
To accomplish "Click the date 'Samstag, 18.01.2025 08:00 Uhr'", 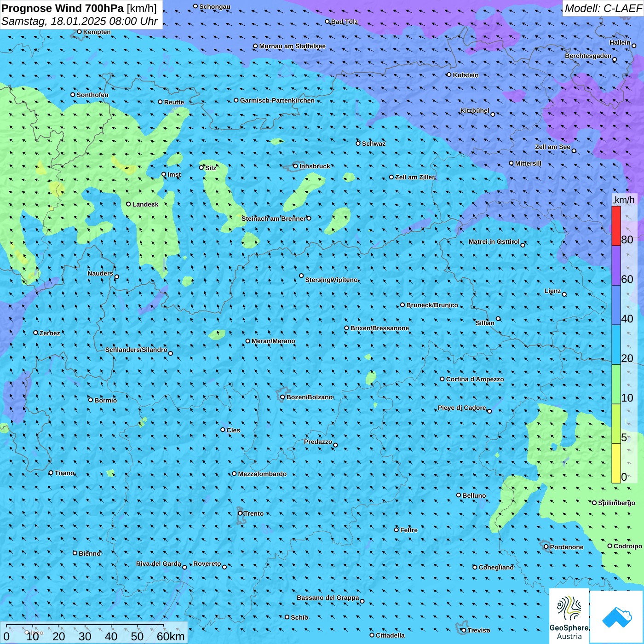I will click(80, 21).
